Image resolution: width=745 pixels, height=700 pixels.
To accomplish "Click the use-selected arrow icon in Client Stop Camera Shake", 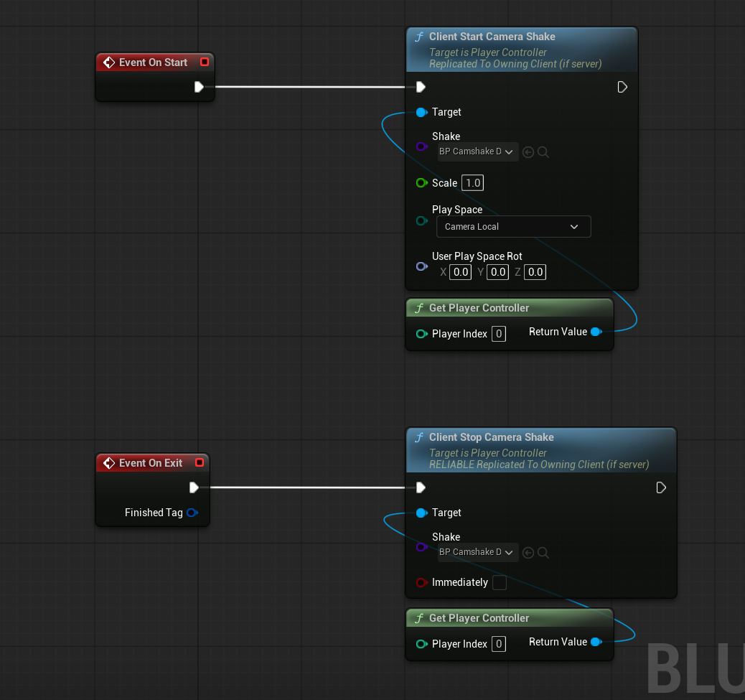I will click(528, 553).
